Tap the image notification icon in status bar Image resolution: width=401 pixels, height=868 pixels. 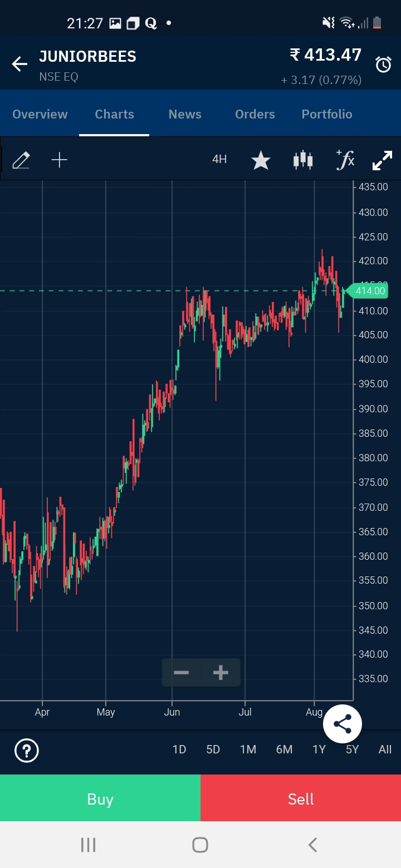coord(115,23)
